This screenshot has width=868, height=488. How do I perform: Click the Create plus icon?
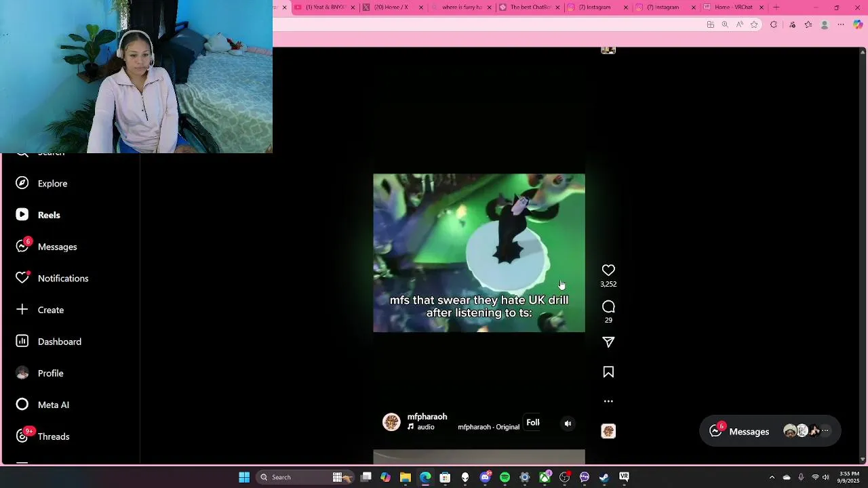coord(22,310)
